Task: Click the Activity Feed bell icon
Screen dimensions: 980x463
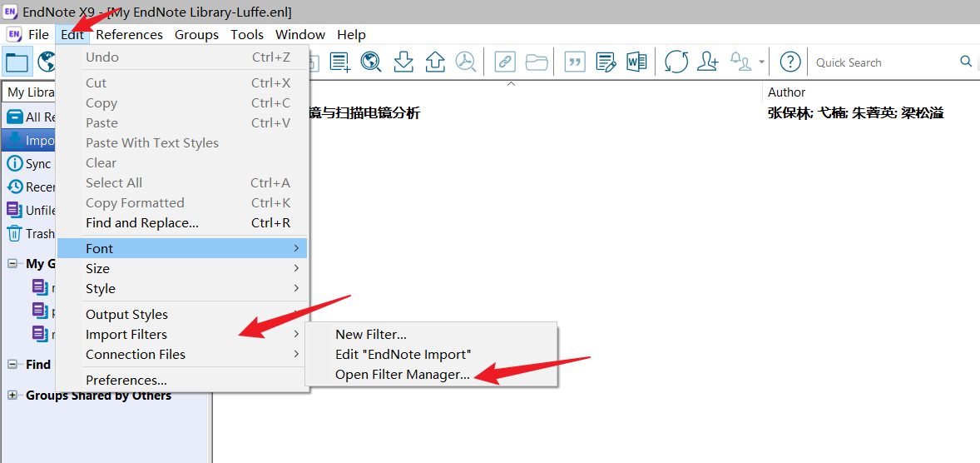Action: tap(741, 62)
